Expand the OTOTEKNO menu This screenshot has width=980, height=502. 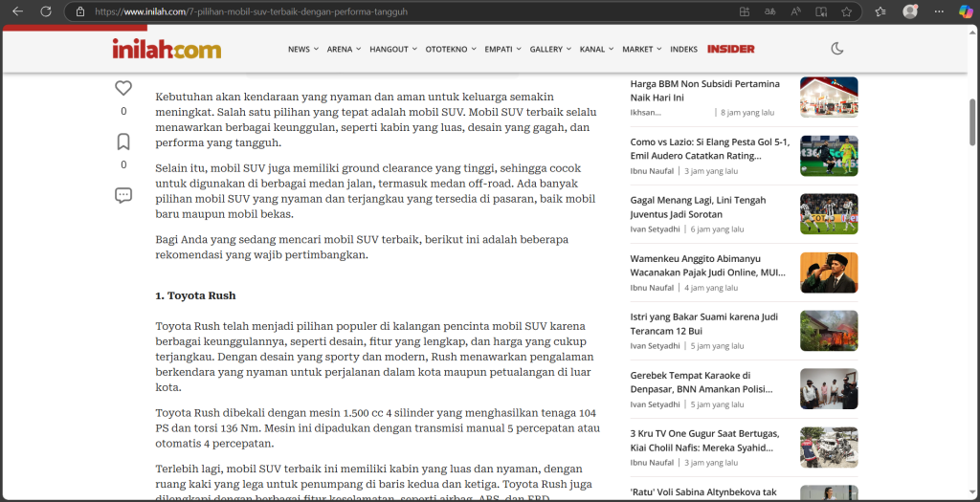(451, 50)
